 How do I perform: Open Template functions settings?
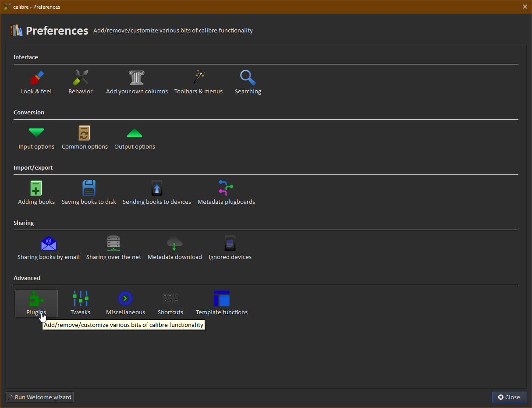pyautogui.click(x=222, y=303)
